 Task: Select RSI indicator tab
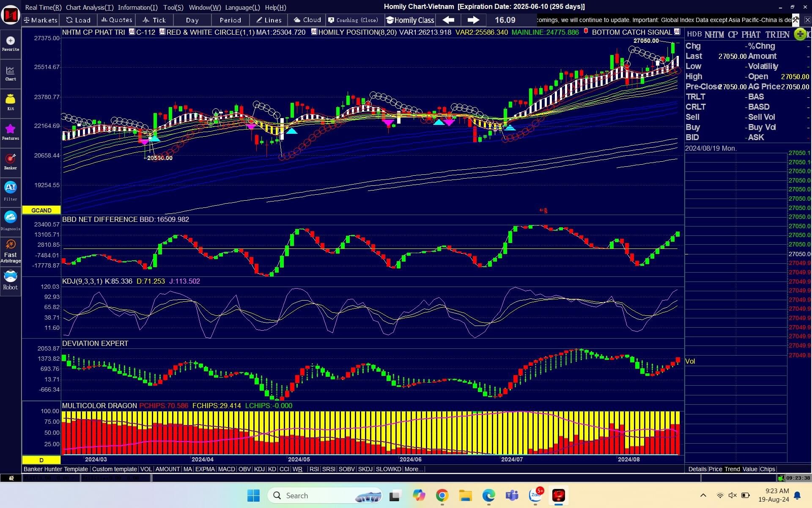(x=314, y=469)
